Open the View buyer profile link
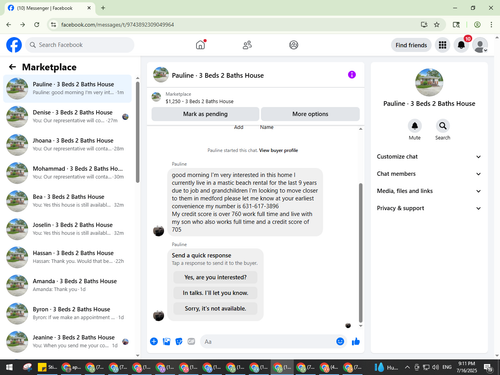This screenshot has width=500, height=375. tap(278, 150)
